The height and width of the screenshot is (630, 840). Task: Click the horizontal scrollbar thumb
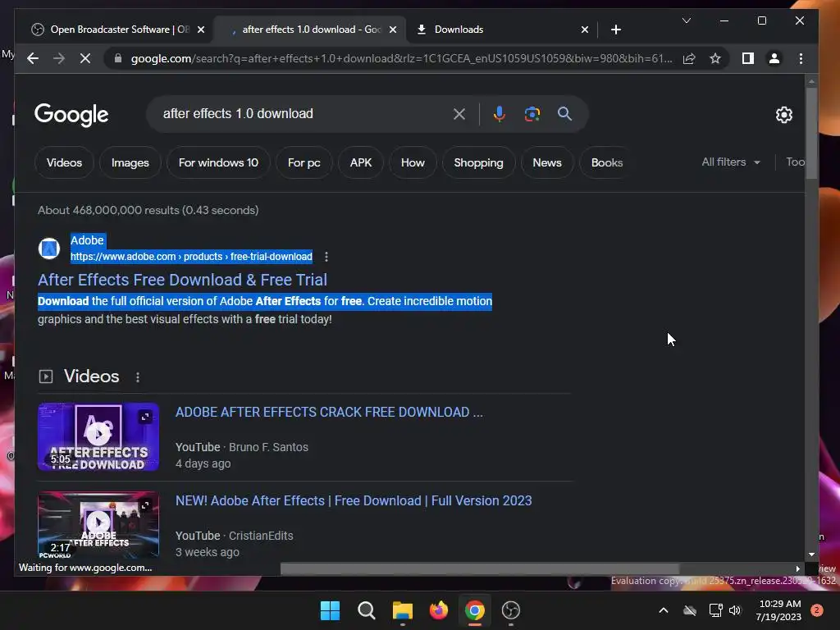(480, 568)
